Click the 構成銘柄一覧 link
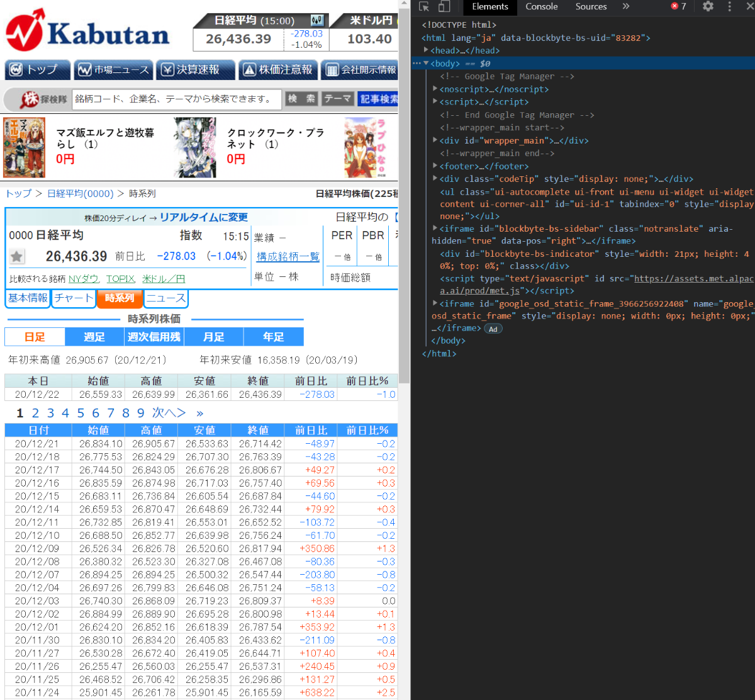 click(288, 256)
